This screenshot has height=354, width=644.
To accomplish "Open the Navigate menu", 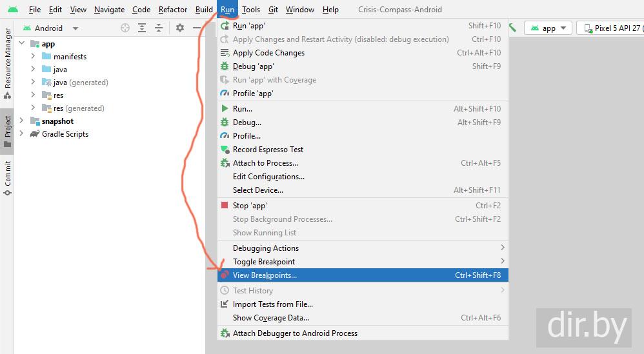I will click(x=109, y=10).
